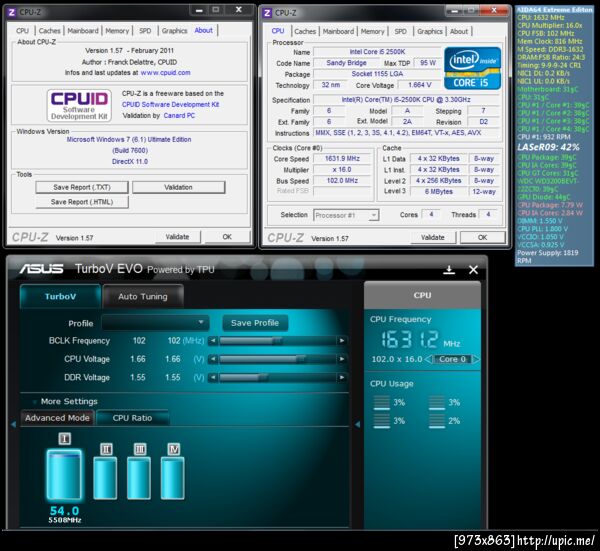Click the CPUID Software Development Kit logo
Screen dimensions: 600x551
click(79, 106)
